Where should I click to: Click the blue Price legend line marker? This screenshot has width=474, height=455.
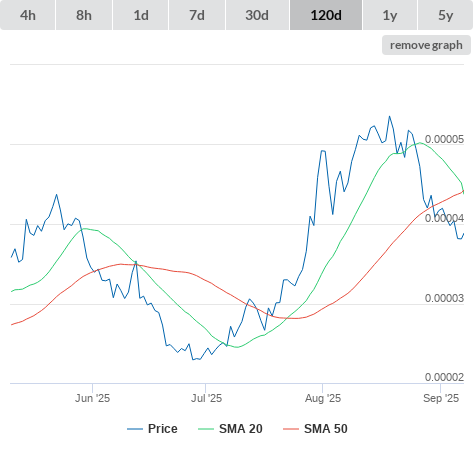click(x=135, y=429)
